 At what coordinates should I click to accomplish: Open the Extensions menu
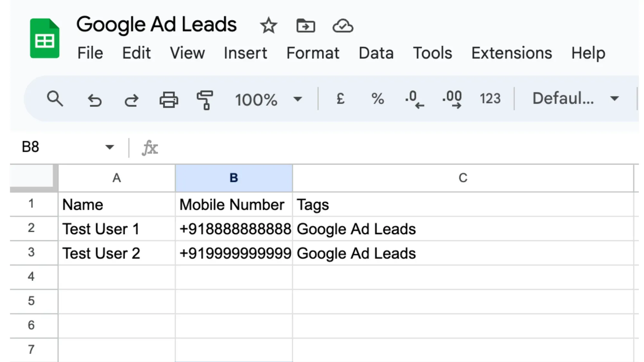tap(511, 53)
